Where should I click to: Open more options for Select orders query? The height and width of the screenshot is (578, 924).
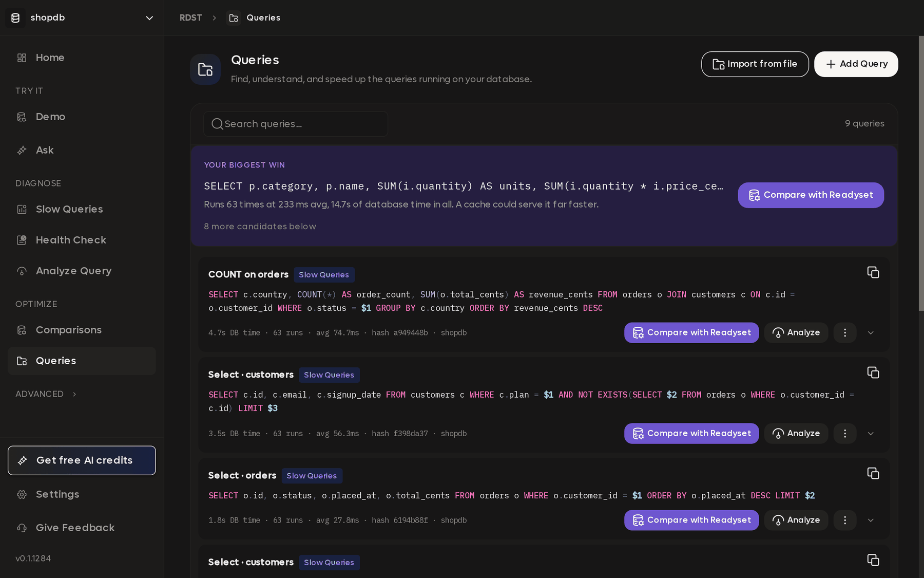click(845, 520)
